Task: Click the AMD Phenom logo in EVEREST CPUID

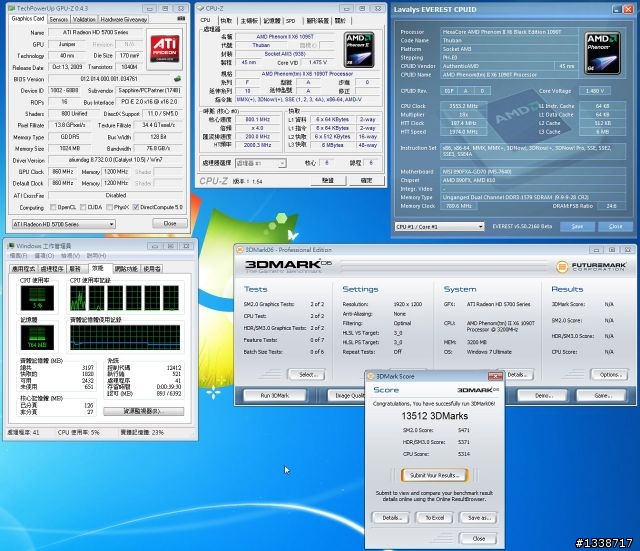Action: (602, 53)
